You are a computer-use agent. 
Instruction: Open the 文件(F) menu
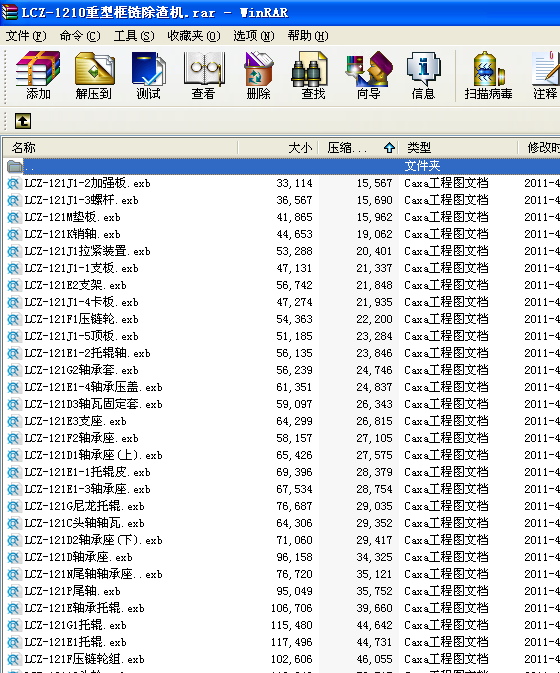pyautogui.click(x=26, y=36)
